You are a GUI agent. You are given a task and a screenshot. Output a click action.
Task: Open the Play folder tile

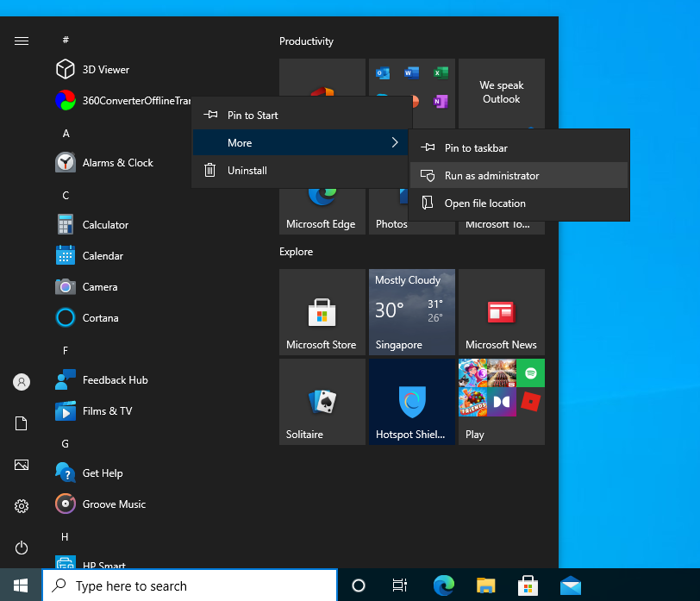coord(502,402)
